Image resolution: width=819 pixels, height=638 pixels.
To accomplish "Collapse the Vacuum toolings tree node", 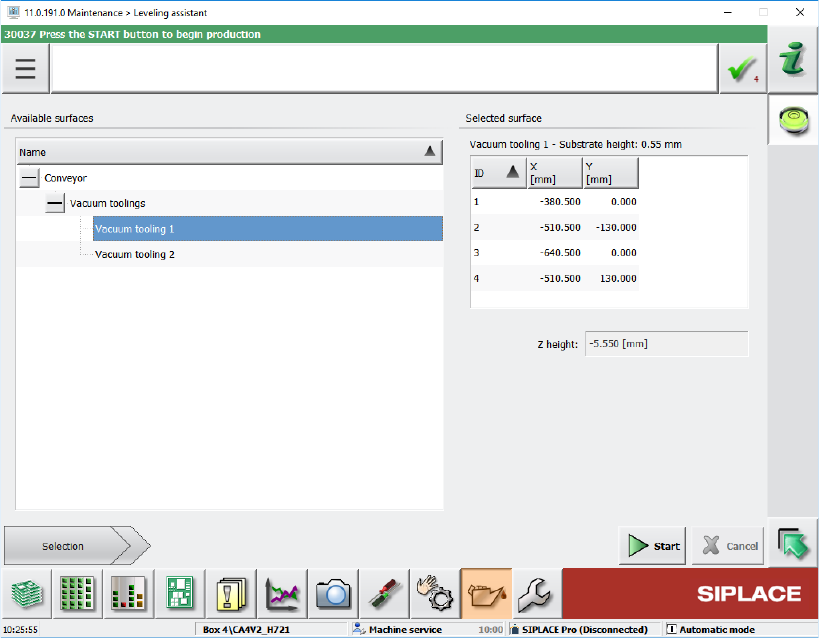I will pyautogui.click(x=55, y=203).
